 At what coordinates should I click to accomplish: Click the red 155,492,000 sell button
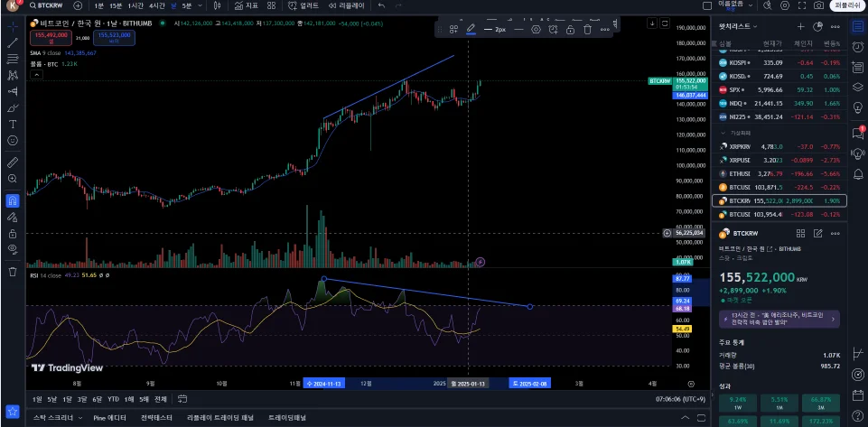click(51, 38)
